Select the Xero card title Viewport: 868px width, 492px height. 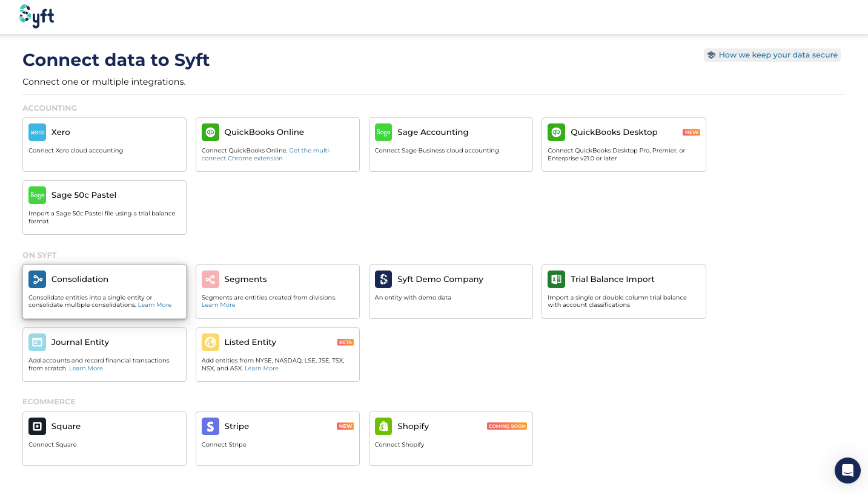click(61, 132)
